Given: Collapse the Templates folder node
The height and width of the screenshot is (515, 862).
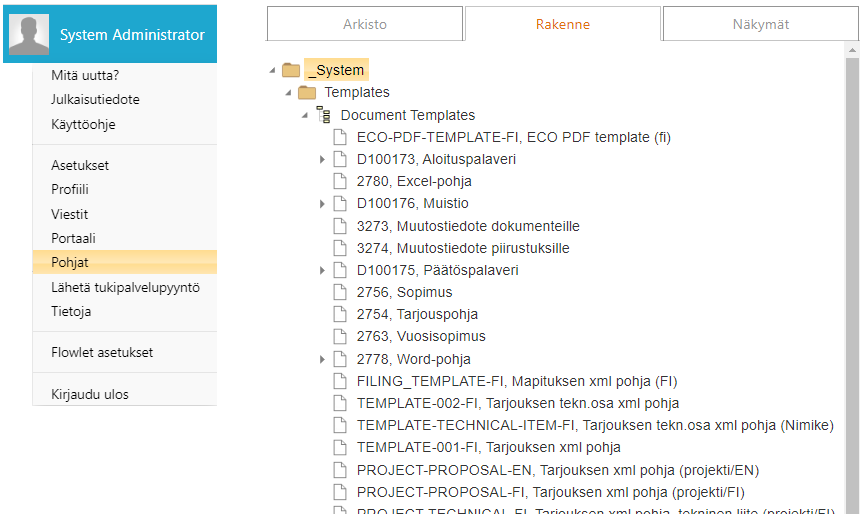Looking at the screenshot, I should coord(288,93).
